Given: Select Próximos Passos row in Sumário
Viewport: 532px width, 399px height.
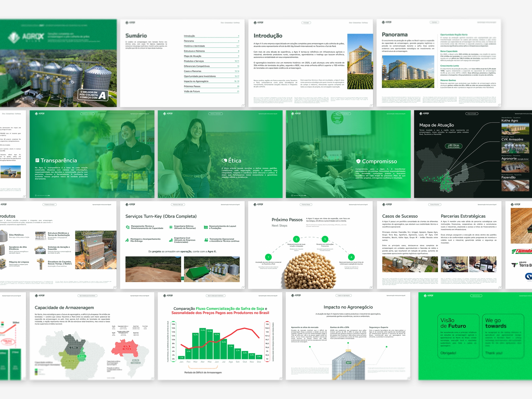Looking at the screenshot, I should 211,86.
